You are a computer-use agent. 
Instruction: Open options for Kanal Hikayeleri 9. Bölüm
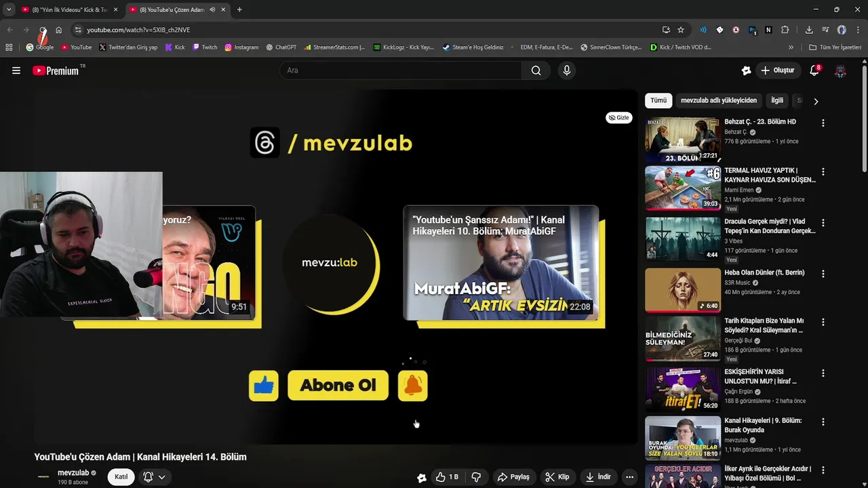[823, 422]
